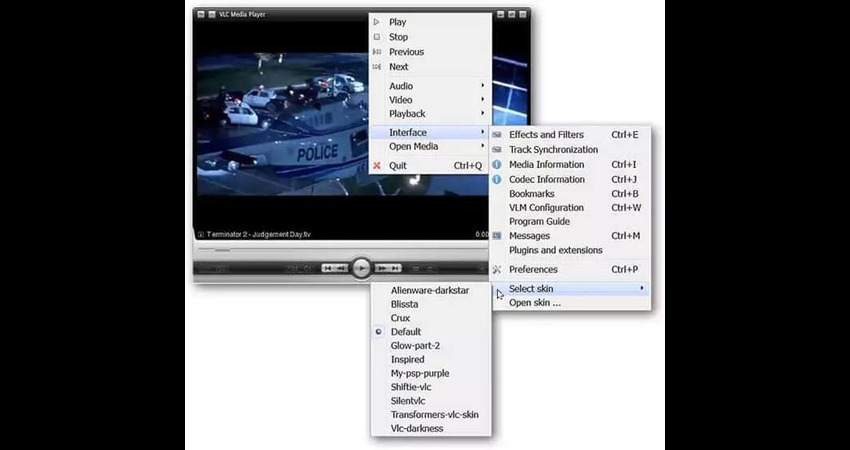Open Media Information
This screenshot has width=850, height=450.
[570, 164]
